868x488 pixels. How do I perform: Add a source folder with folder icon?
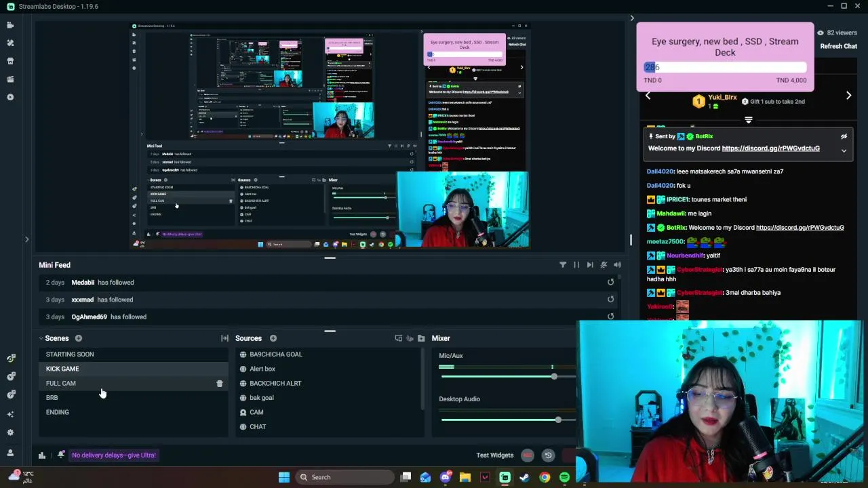[421, 338]
